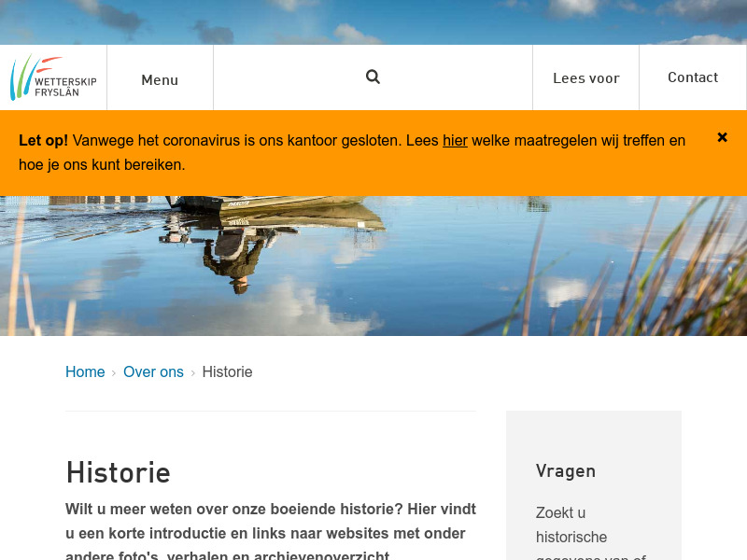This screenshot has width=747, height=560.
Task: Activate the Lees voor reading option
Action: [x=585, y=77]
